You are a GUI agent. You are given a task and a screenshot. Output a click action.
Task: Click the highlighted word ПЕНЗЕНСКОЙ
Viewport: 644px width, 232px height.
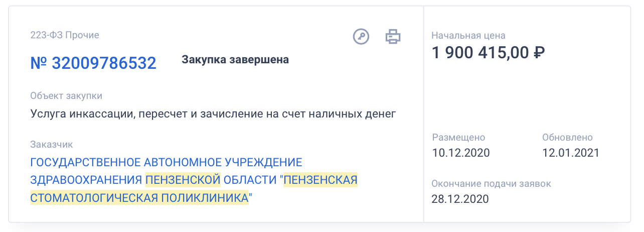tap(183, 180)
